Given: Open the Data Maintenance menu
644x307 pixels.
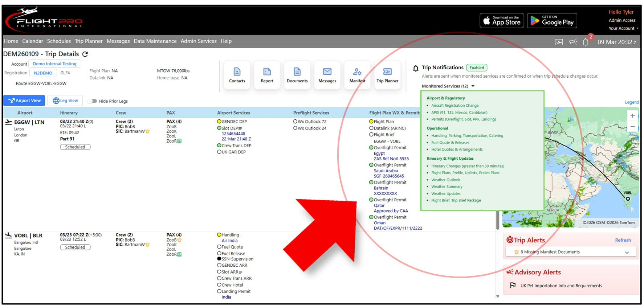Looking at the screenshot, I should pos(155,41).
